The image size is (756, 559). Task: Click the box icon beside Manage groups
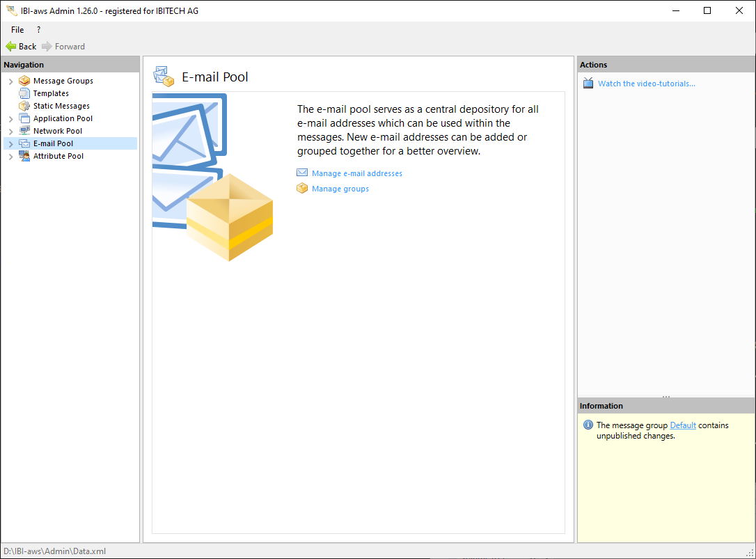click(x=302, y=189)
